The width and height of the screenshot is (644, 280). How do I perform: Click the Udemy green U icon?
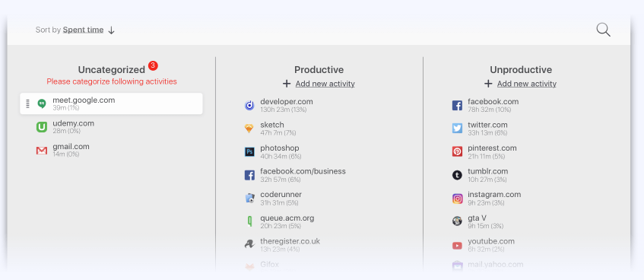coord(42,127)
